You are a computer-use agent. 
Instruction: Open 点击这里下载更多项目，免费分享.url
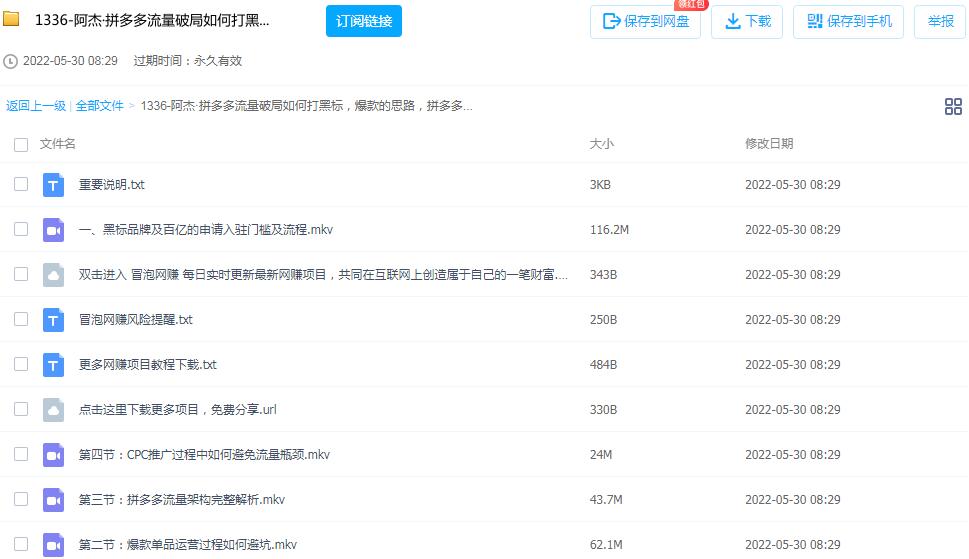point(177,410)
